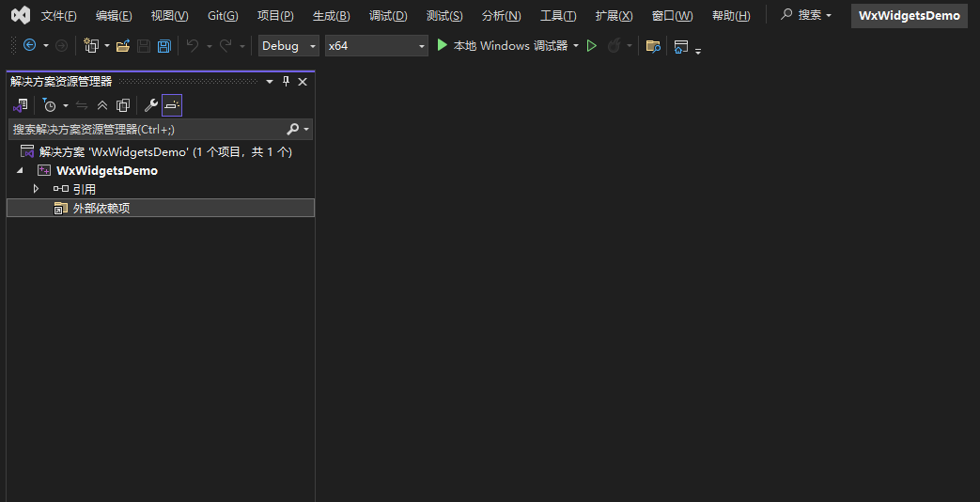The image size is (980, 502).
Task: Select the 引用 tree item
Action: 84,189
